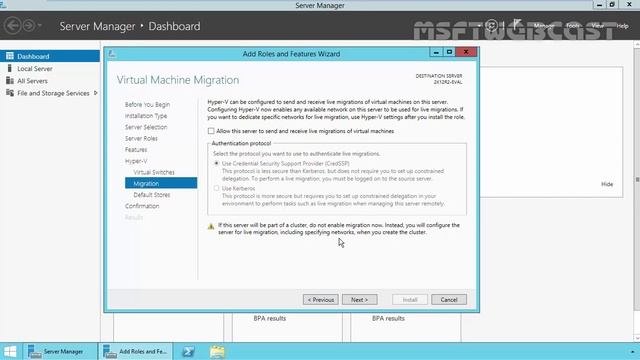Select Use CredSSP authentication option
Image resolution: width=640 pixels, height=360 pixels.
(x=216, y=163)
